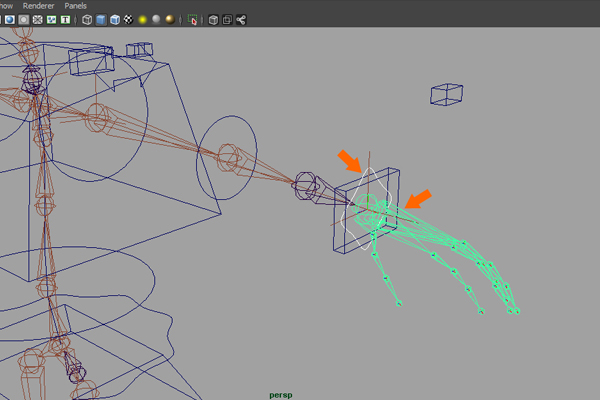Image resolution: width=600 pixels, height=400 pixels.
Task: Open the Panels menu
Action: tap(75, 6)
